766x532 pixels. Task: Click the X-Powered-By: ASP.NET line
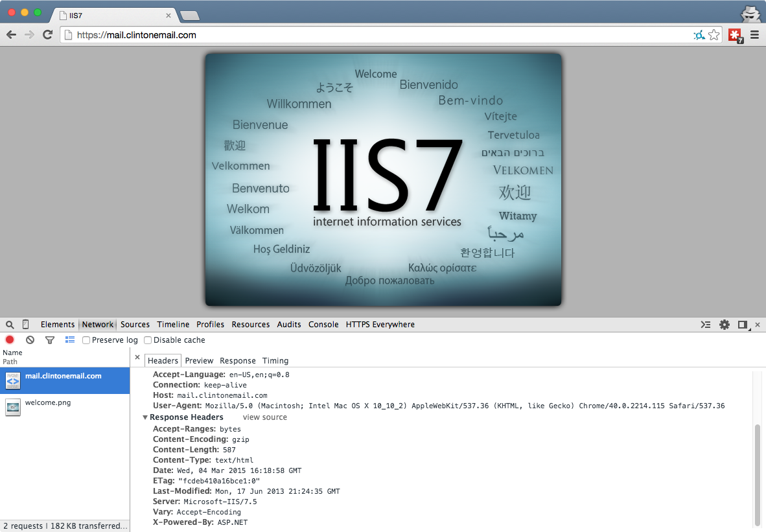coord(200,522)
